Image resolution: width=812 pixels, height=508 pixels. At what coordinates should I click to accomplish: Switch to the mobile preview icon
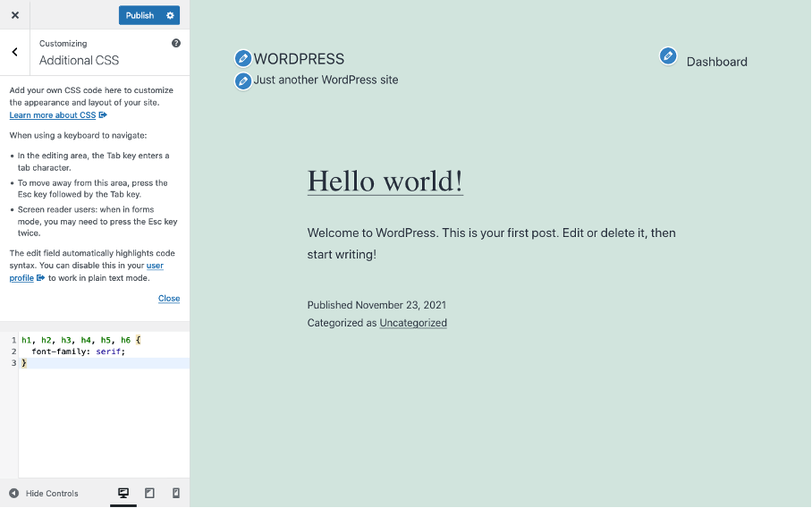[176, 493]
